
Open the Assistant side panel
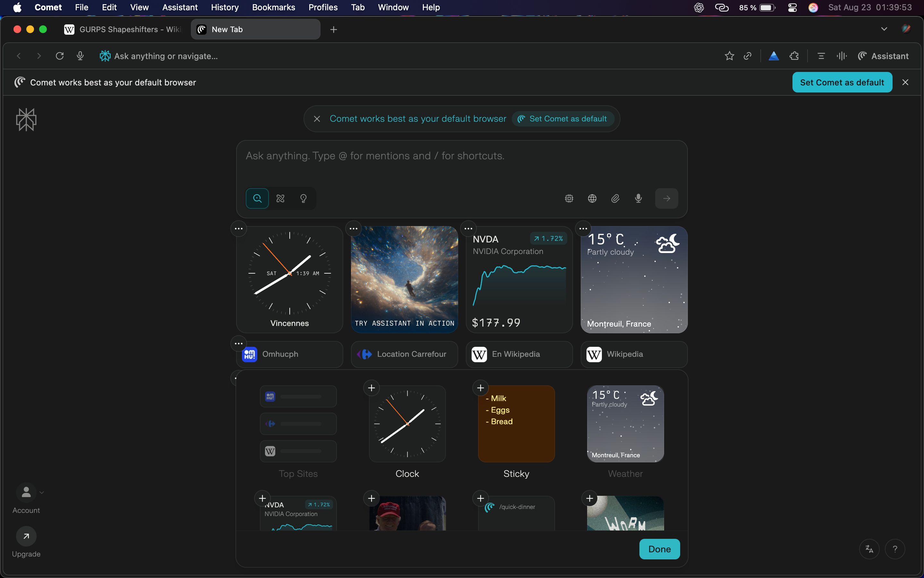883,56
